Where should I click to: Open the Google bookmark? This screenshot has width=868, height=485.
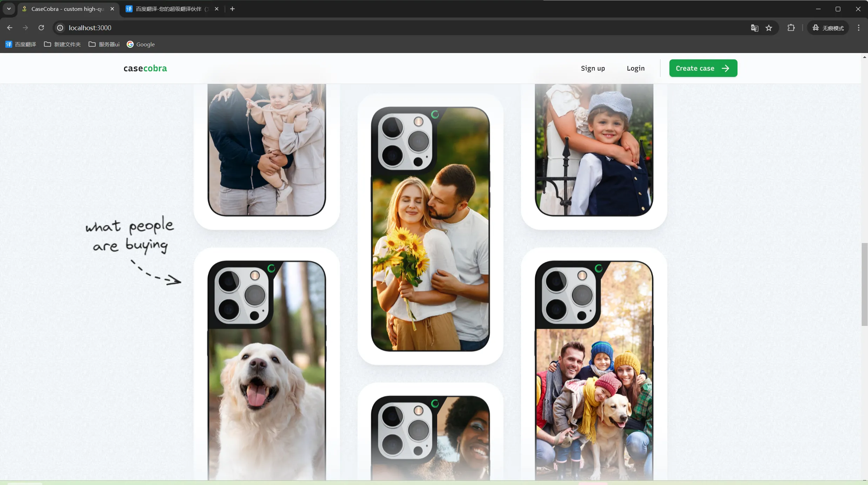pos(141,44)
